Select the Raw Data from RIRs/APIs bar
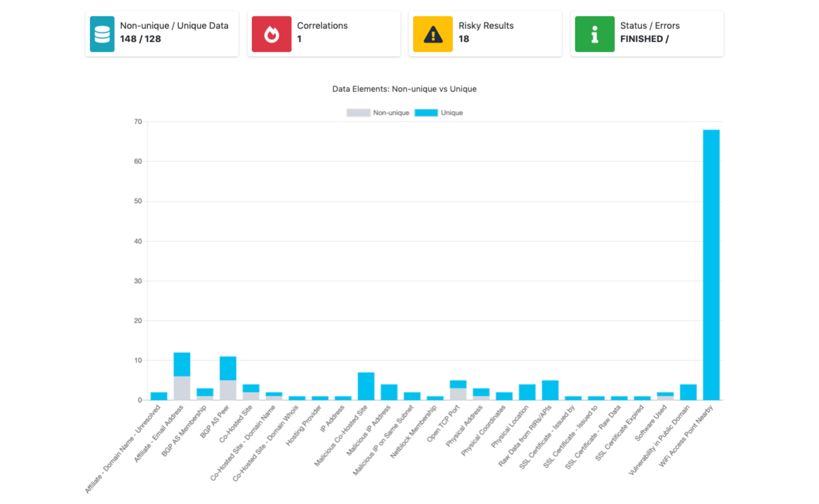Viewport: 819px width, 504px height. point(550,390)
